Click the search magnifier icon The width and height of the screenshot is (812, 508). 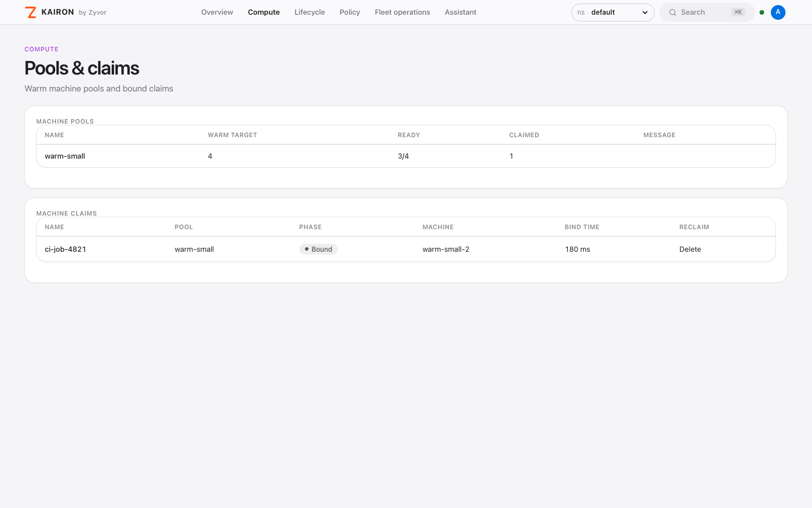click(x=673, y=12)
